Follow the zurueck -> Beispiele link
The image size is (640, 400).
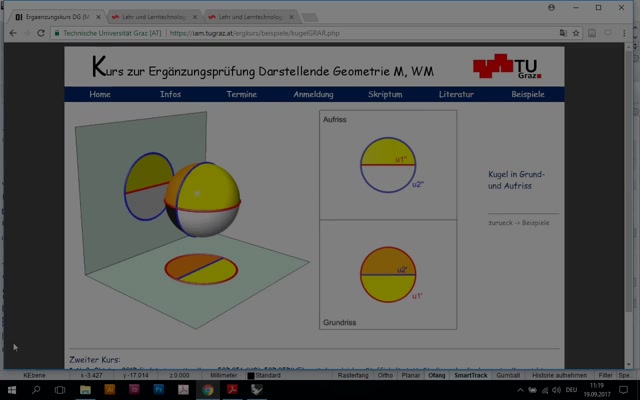click(518, 221)
